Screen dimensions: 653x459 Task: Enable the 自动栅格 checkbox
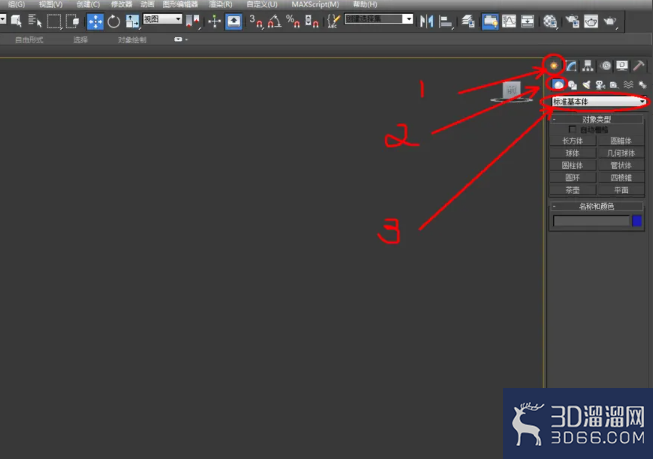click(572, 130)
